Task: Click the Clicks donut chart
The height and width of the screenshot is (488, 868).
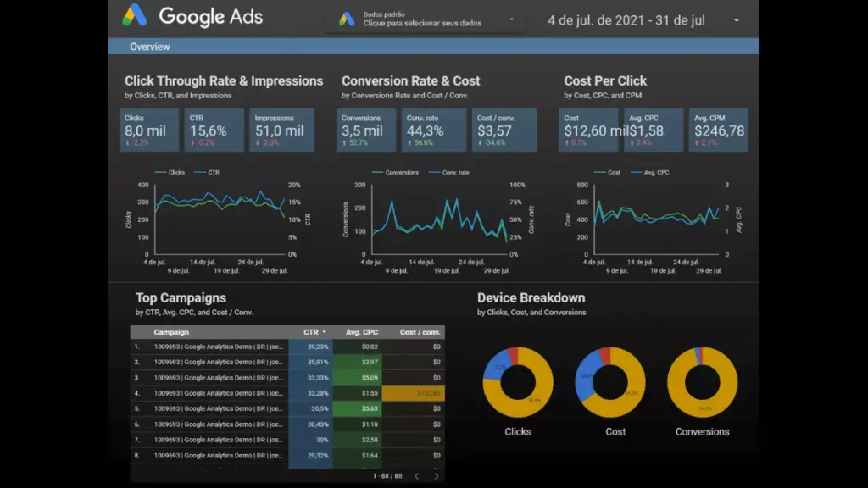Action: (518, 382)
